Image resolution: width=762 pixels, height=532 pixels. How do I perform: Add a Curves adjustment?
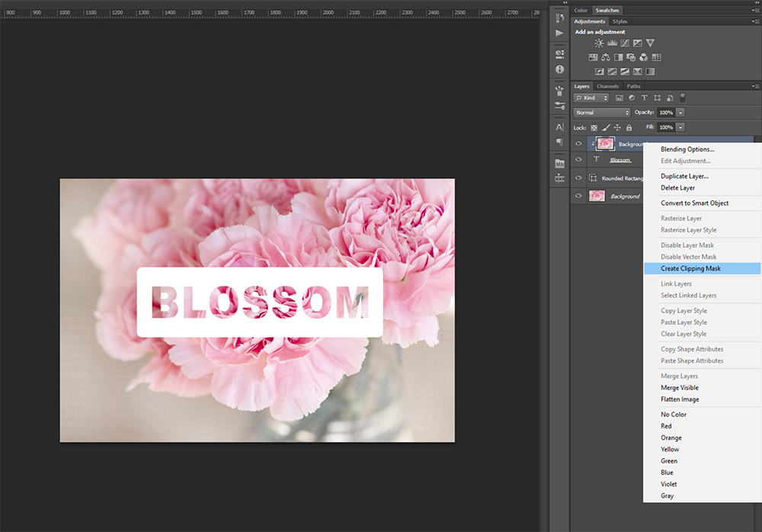click(624, 43)
